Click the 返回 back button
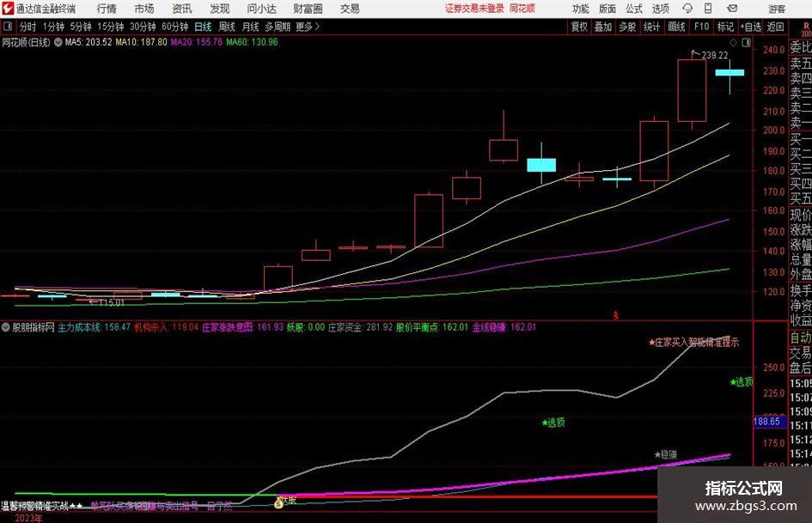 tap(775, 27)
